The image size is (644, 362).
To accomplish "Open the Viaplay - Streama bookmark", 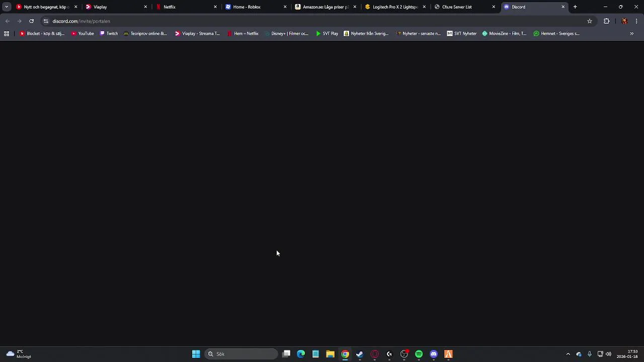I will [198, 34].
